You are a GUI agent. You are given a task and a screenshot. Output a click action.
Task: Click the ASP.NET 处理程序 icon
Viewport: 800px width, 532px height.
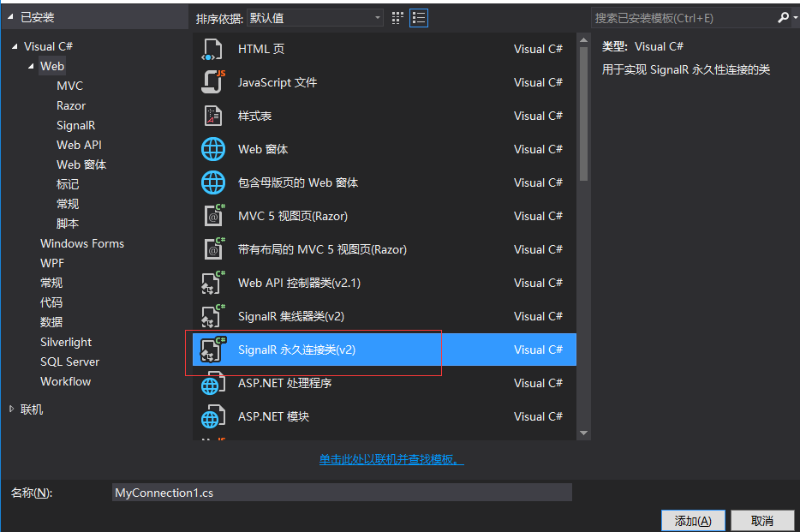pos(212,383)
